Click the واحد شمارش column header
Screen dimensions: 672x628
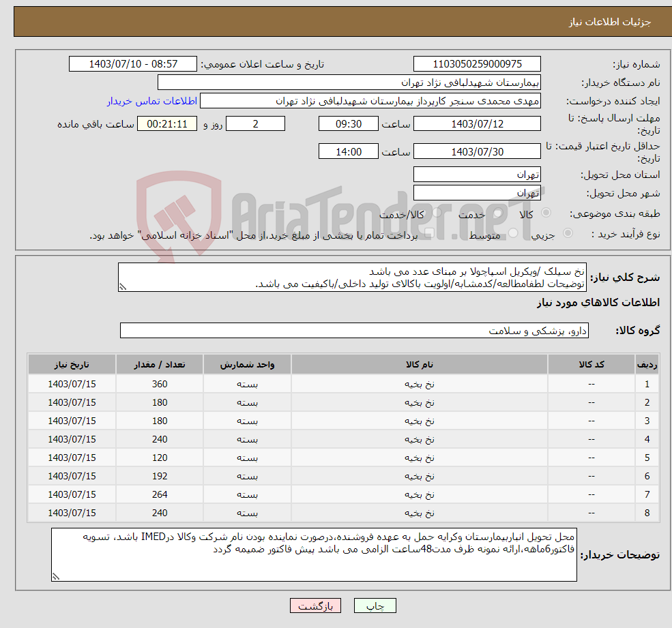tap(247, 365)
